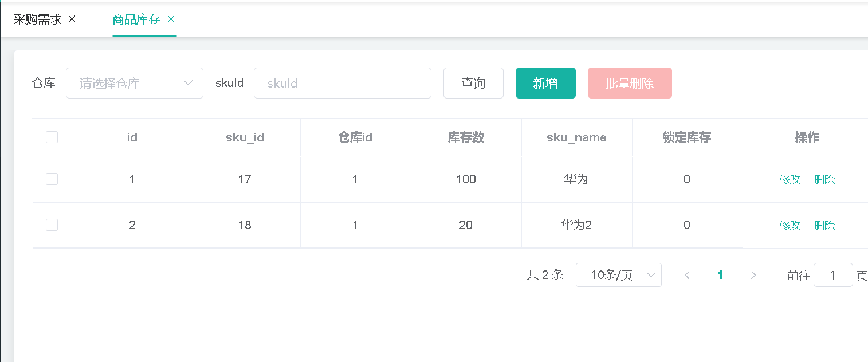Check the select-all checkbox in table header
This screenshot has height=362, width=868.
(x=52, y=137)
